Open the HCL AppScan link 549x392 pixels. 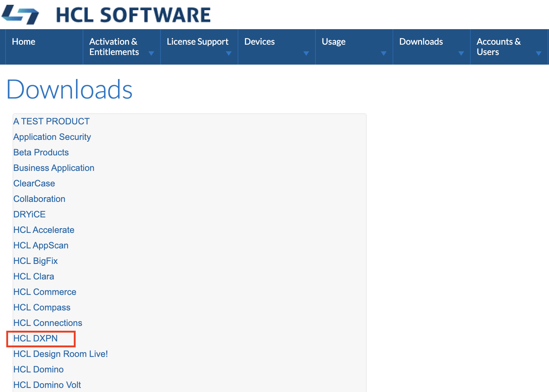tap(41, 245)
